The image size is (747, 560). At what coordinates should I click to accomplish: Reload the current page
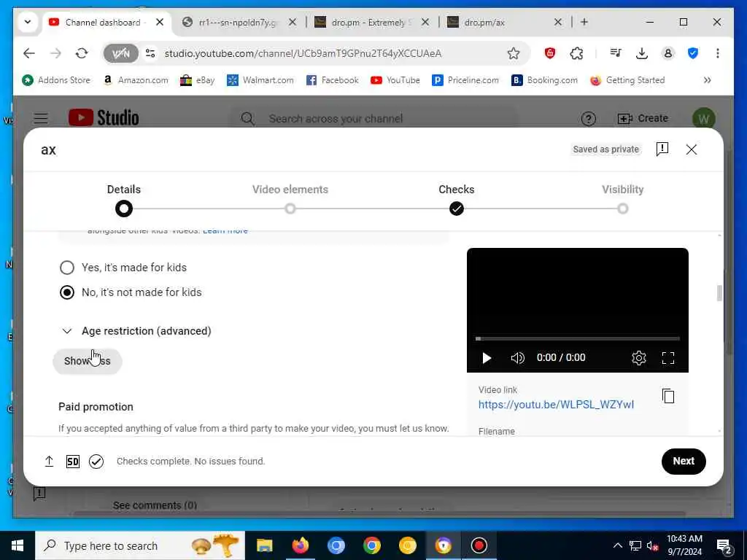[82, 53]
